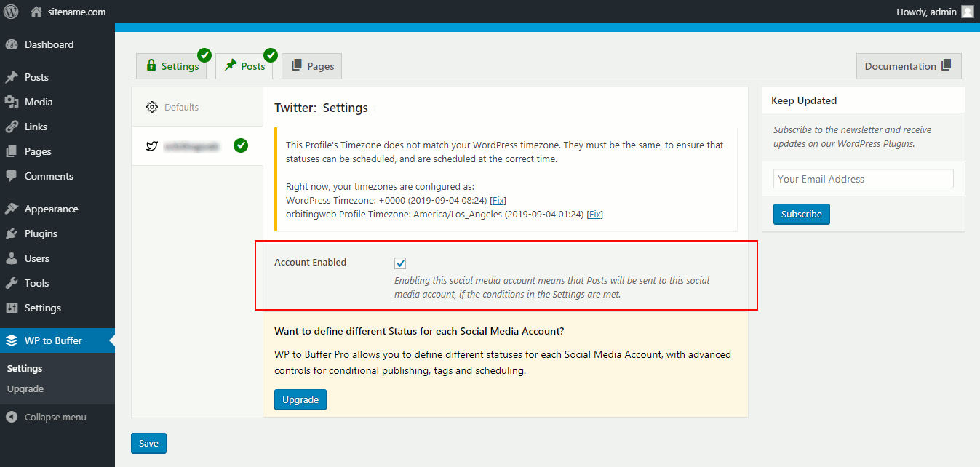The image size is (980, 467).
Task: Click the Keep Updated heading
Action: [x=804, y=100]
